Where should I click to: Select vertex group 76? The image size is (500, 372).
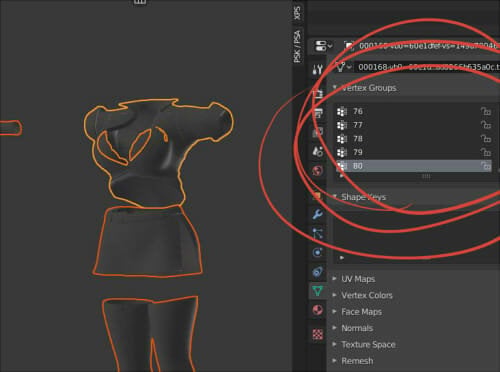coord(414,111)
